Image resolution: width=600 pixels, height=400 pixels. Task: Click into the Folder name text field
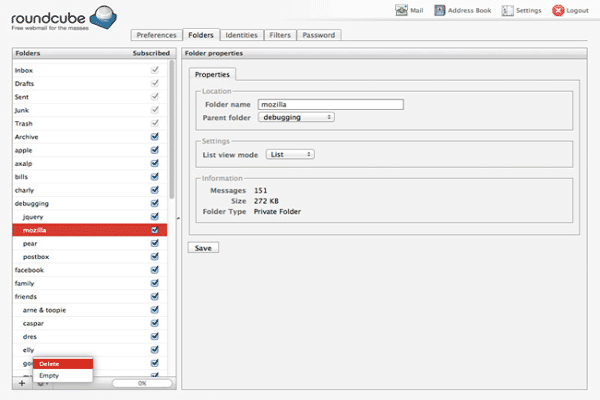[x=329, y=103]
